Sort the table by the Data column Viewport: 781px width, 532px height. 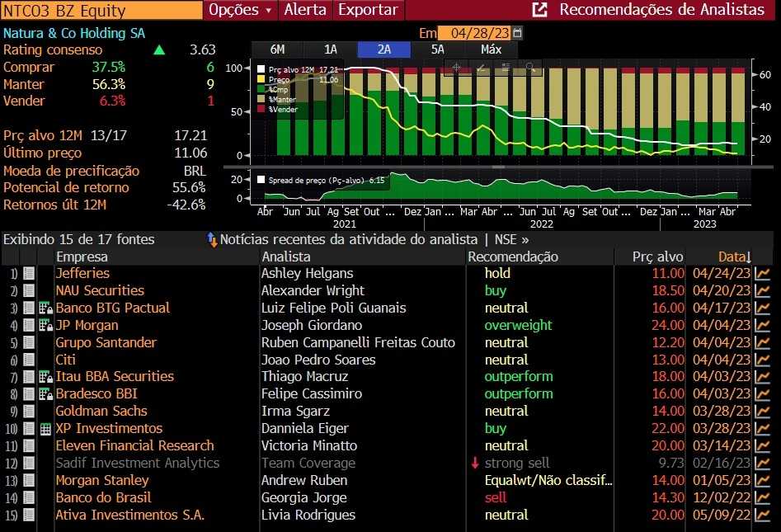click(x=733, y=257)
